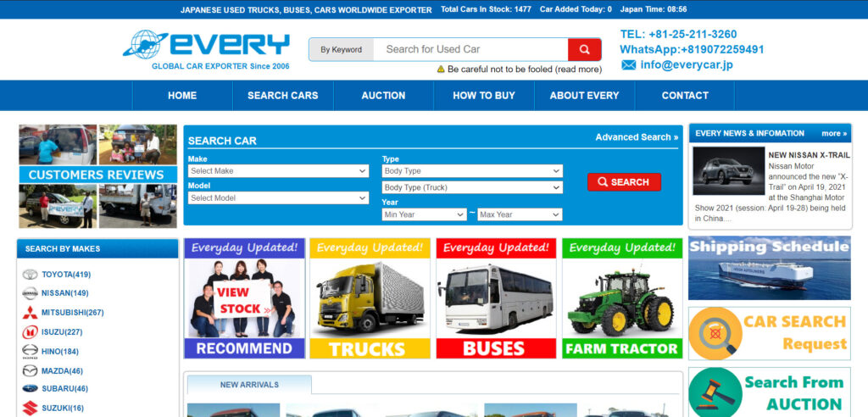Click the NEW NISSAN X-TRAIL headline

[809, 156]
